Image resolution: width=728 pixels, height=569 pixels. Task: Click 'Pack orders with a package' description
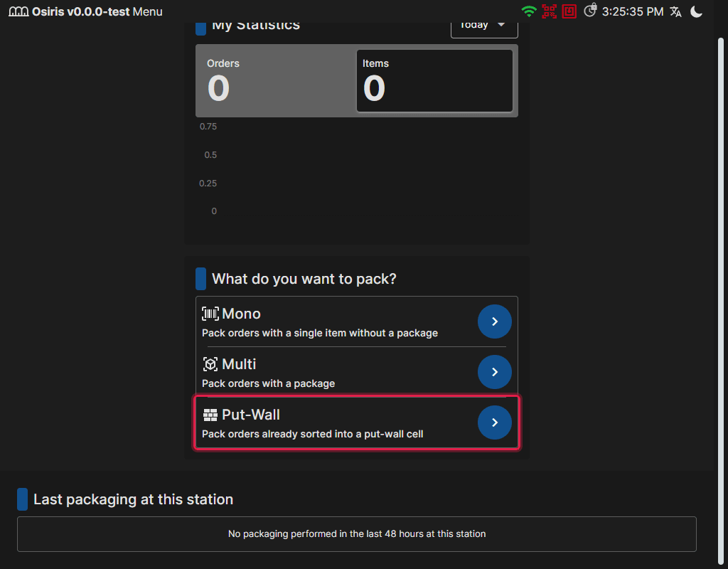(268, 383)
